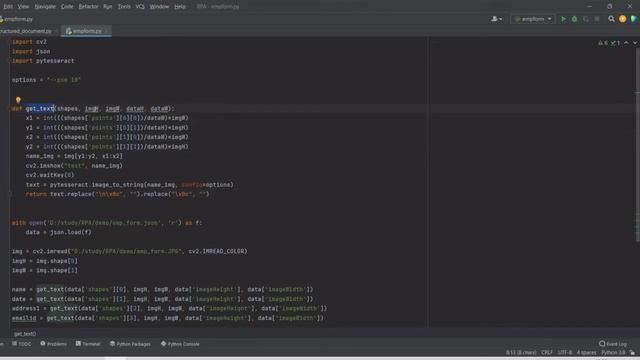640x360 pixels.
Task: Click the highlighted get_text function name
Action: (40, 109)
